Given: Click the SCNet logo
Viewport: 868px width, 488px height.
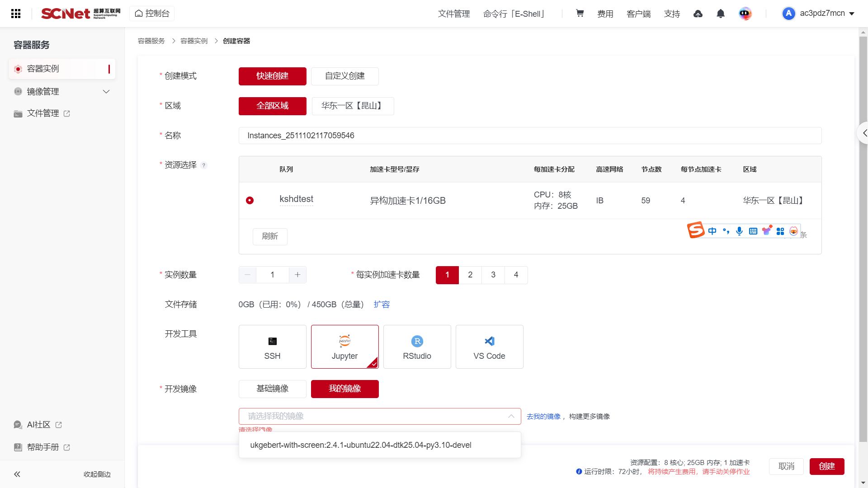Looking at the screenshot, I should (x=80, y=14).
